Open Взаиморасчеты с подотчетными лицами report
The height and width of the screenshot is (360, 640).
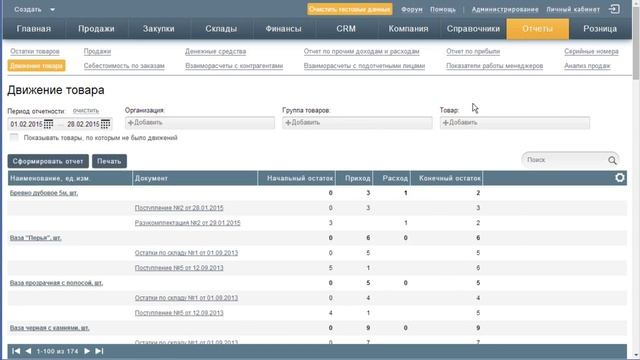(364, 66)
